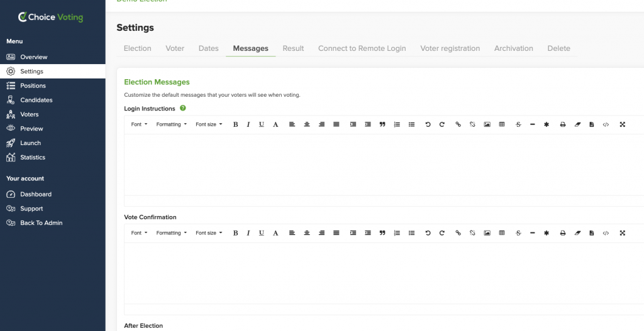
Task: Align right in the Vote Confirmation editor
Action: [321, 233]
